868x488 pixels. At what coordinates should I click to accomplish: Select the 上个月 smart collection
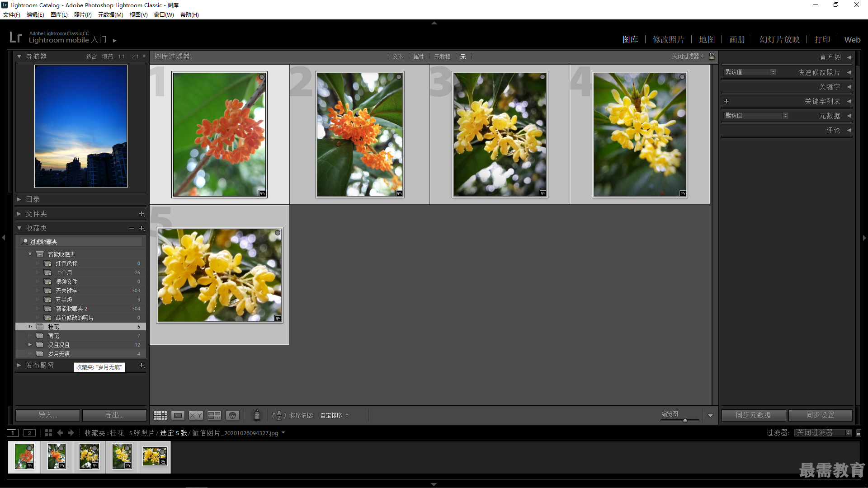click(80, 272)
